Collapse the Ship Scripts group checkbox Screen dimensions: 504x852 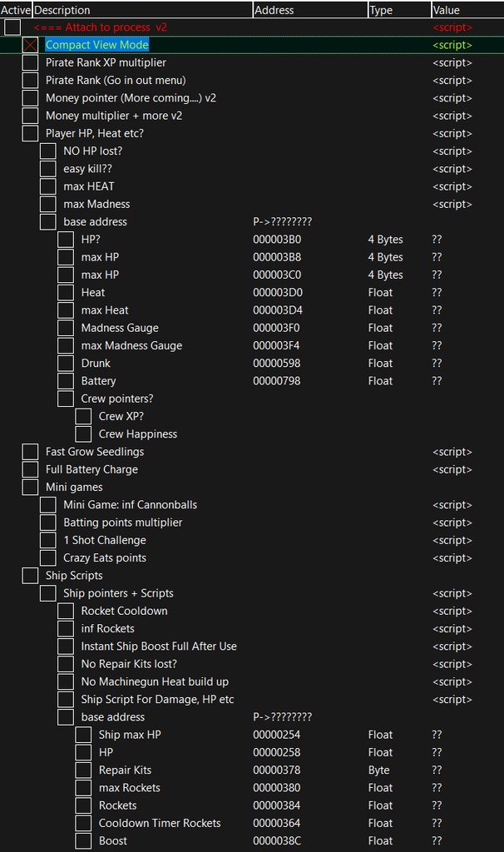pyautogui.click(x=30, y=576)
